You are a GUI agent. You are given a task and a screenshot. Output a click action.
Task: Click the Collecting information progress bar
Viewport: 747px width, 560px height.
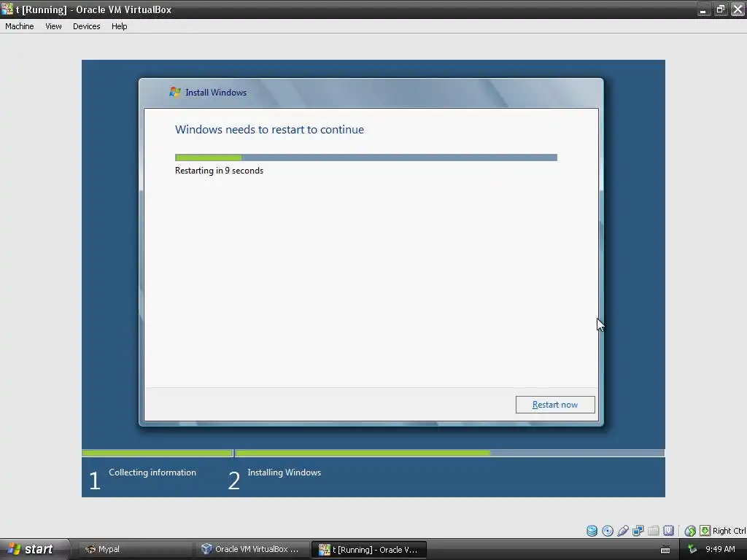click(x=158, y=453)
